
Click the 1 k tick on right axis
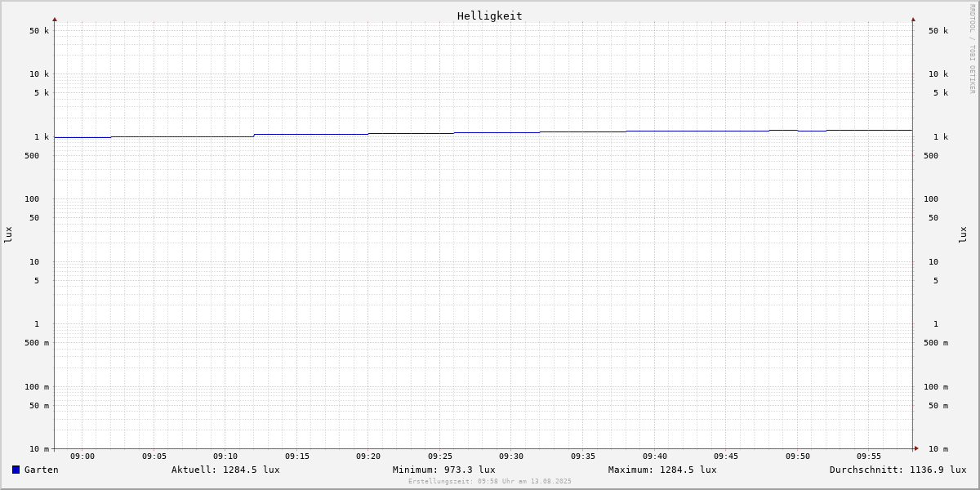[x=941, y=137]
